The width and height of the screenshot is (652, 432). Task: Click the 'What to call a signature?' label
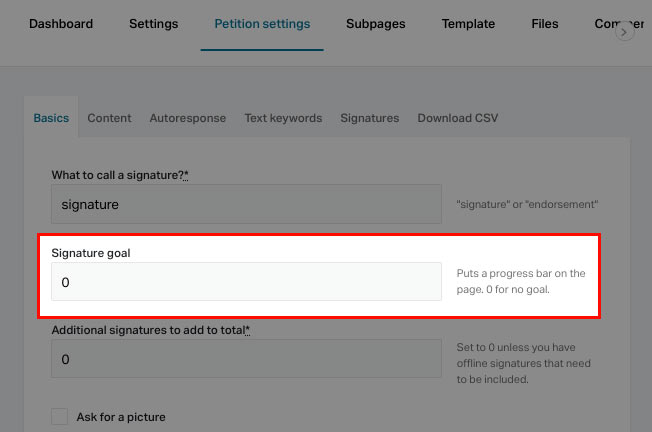[x=120, y=175]
